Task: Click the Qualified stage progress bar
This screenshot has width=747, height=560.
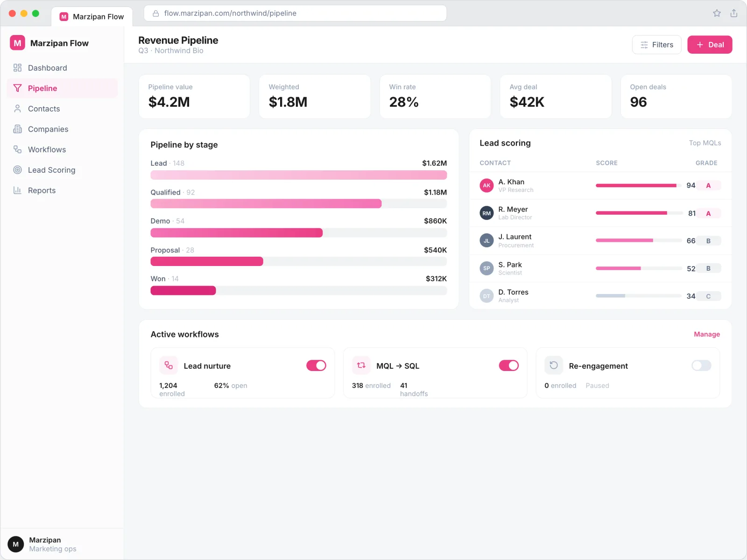Action: (x=298, y=203)
